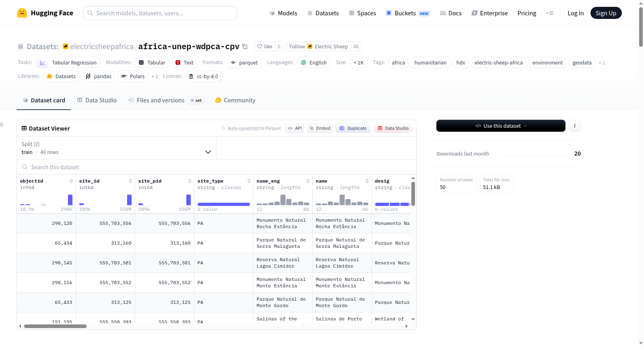Image resolution: width=644 pixels, height=347 pixels.
Task: Open the Split train dropdown
Action: click(x=116, y=148)
